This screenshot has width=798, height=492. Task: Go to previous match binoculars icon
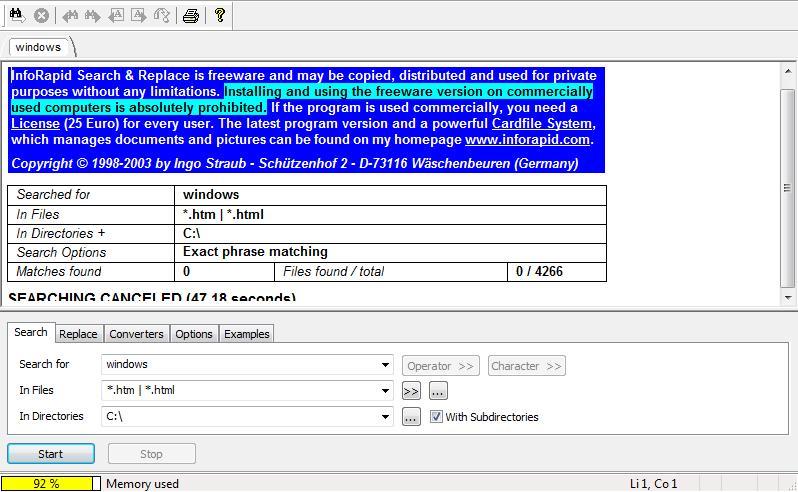pyautogui.click(x=70, y=16)
